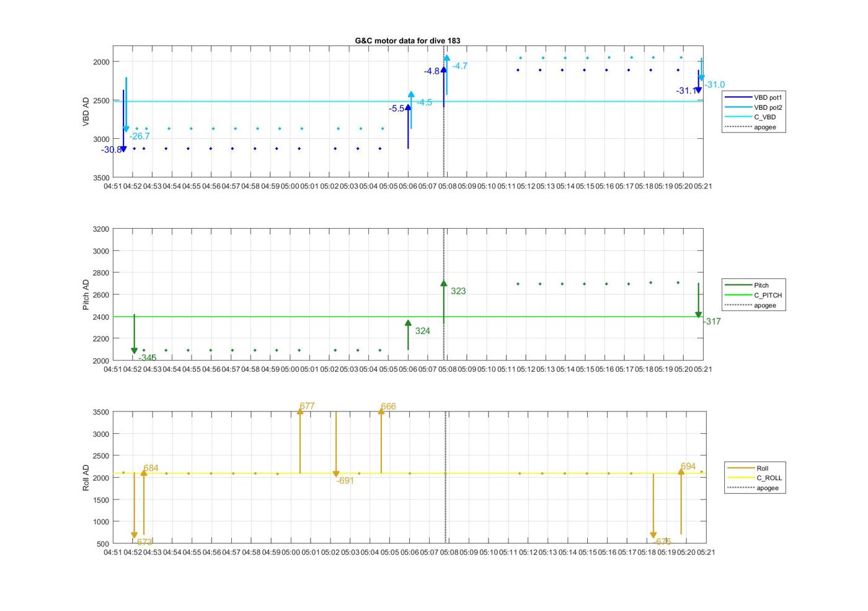Select the "C_PITCH" legend entry
868x611 pixels.
[x=754, y=295]
